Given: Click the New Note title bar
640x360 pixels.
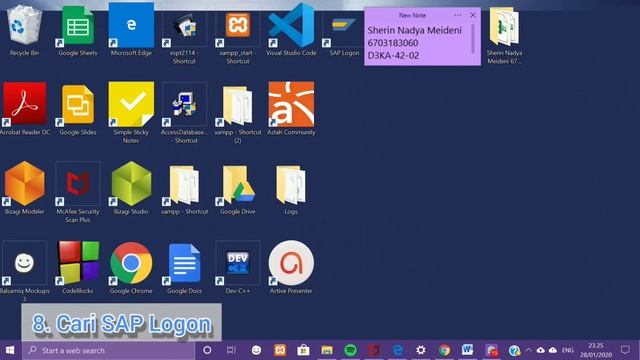Looking at the screenshot, I should point(411,15).
